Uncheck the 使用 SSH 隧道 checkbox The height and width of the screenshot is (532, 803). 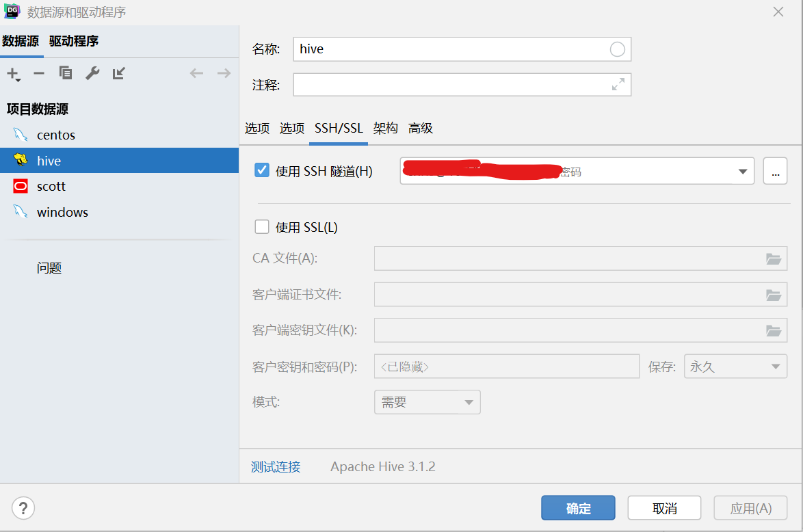point(261,170)
